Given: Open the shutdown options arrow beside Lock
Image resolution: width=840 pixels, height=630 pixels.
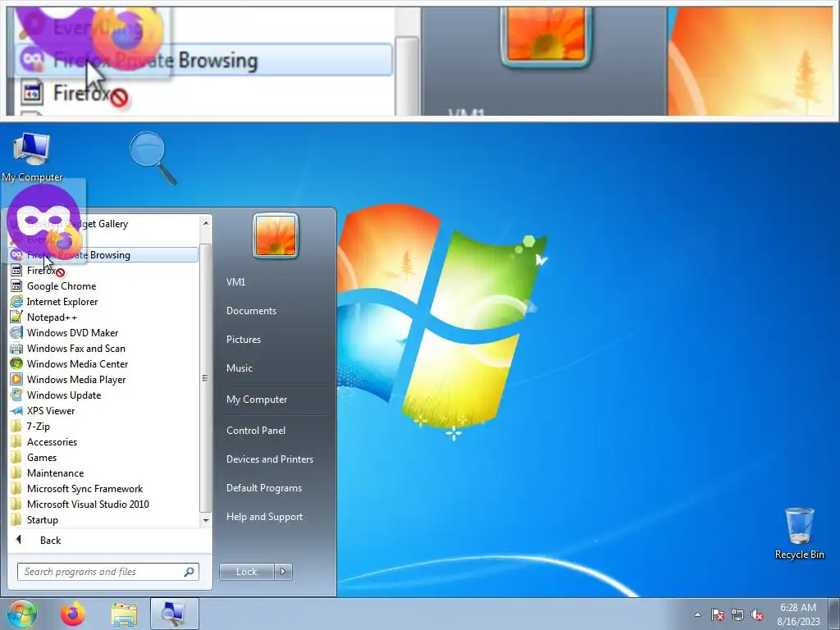Looking at the screenshot, I should pyautogui.click(x=283, y=572).
